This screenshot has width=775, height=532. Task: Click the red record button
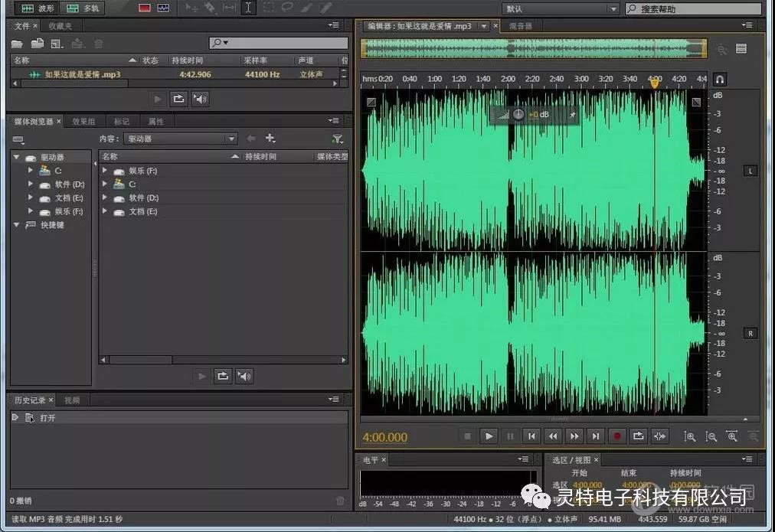(616, 436)
